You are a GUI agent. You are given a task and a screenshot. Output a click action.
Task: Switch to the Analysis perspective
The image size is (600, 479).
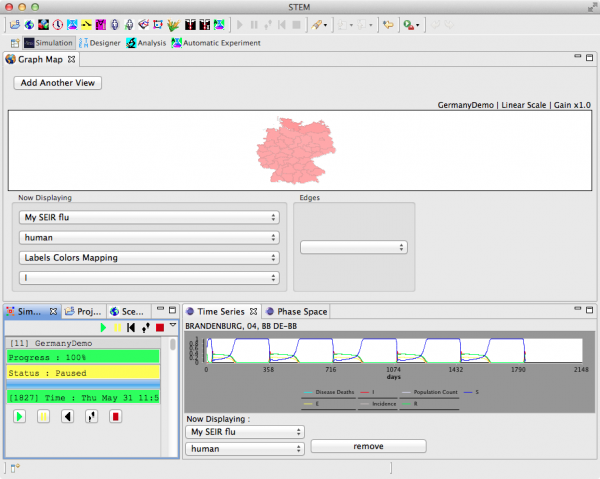145,43
